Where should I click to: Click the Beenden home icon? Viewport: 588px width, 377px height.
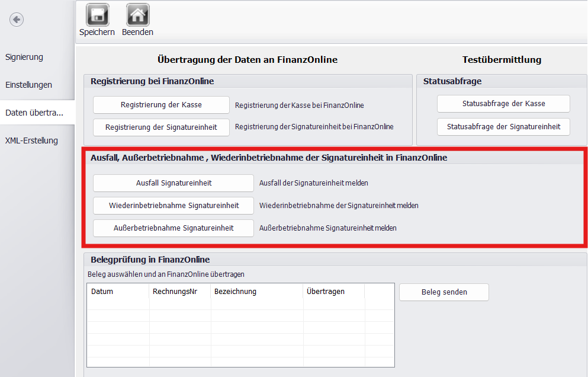[x=137, y=15]
